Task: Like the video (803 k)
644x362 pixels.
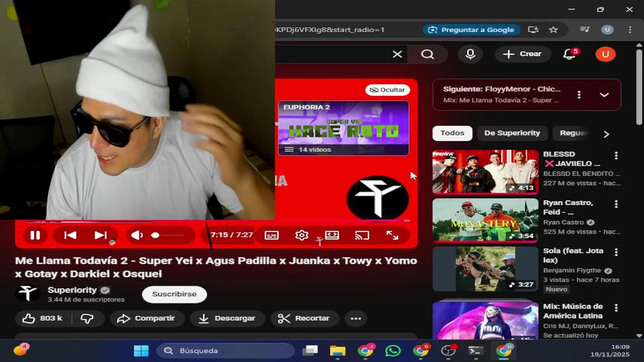Action: click(x=43, y=318)
